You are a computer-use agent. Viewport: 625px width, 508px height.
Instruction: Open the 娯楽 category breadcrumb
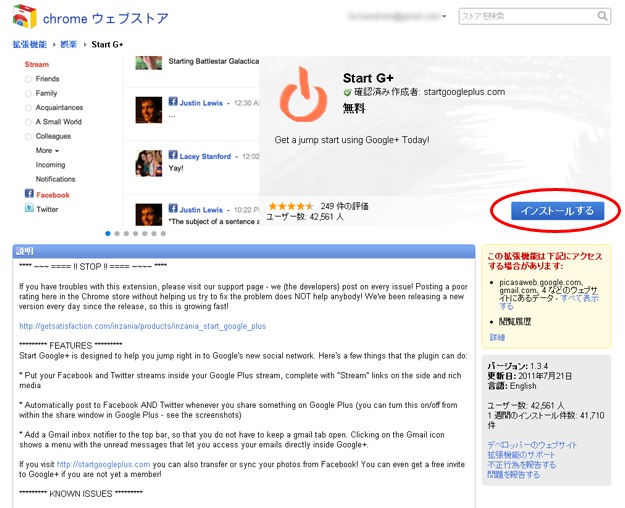pyautogui.click(x=68, y=44)
